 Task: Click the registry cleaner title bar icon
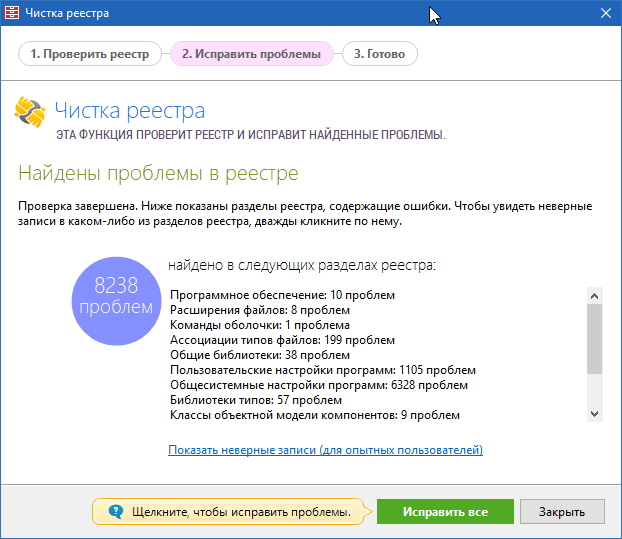tap(12, 13)
